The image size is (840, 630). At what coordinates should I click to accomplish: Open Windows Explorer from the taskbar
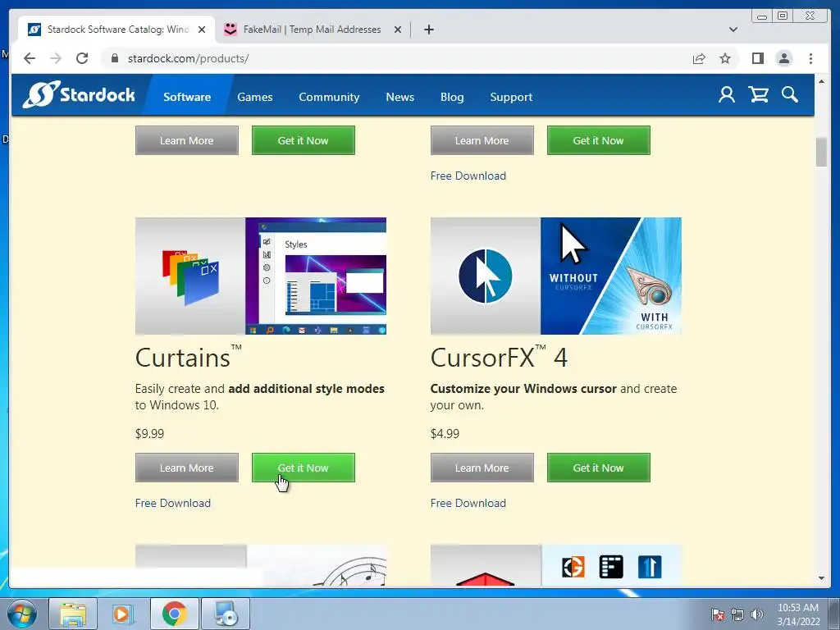coord(73,614)
